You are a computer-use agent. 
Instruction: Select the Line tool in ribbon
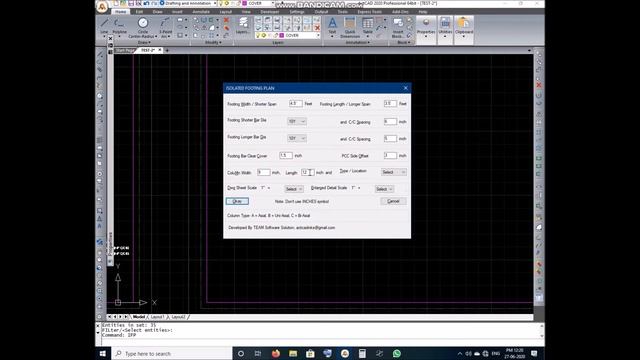tap(104, 26)
